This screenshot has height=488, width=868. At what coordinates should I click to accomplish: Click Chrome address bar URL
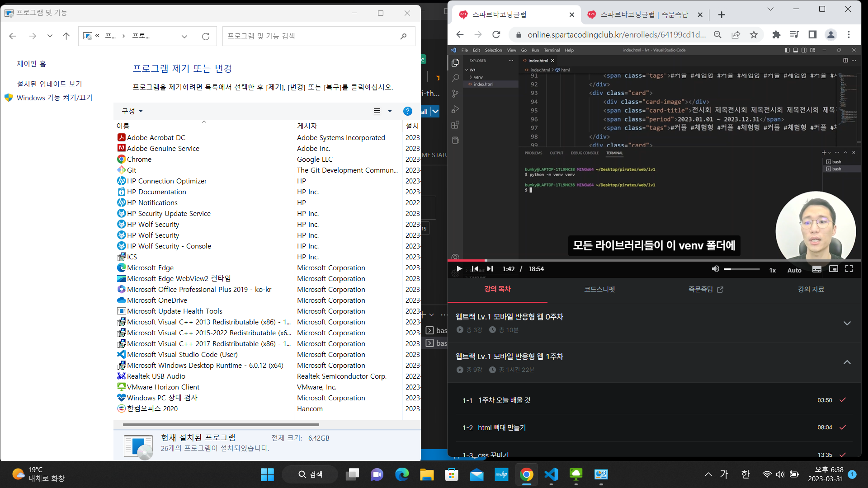pyautogui.click(x=617, y=35)
